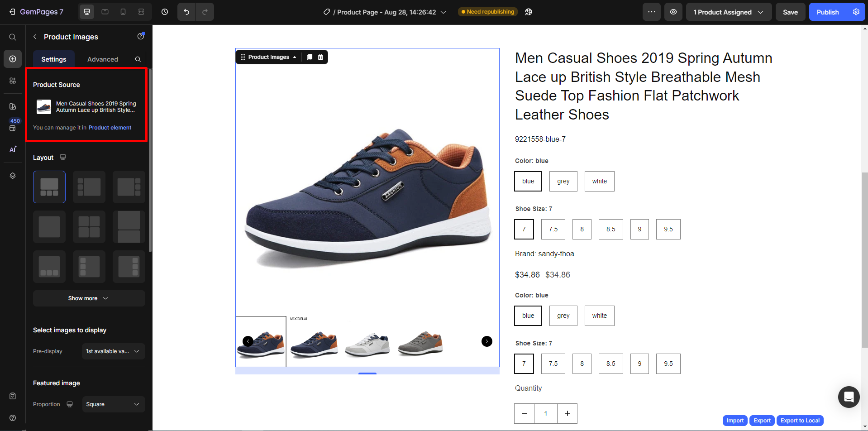This screenshot has width=868, height=431.
Task: Open the Proportion Square dropdown
Action: point(113,404)
